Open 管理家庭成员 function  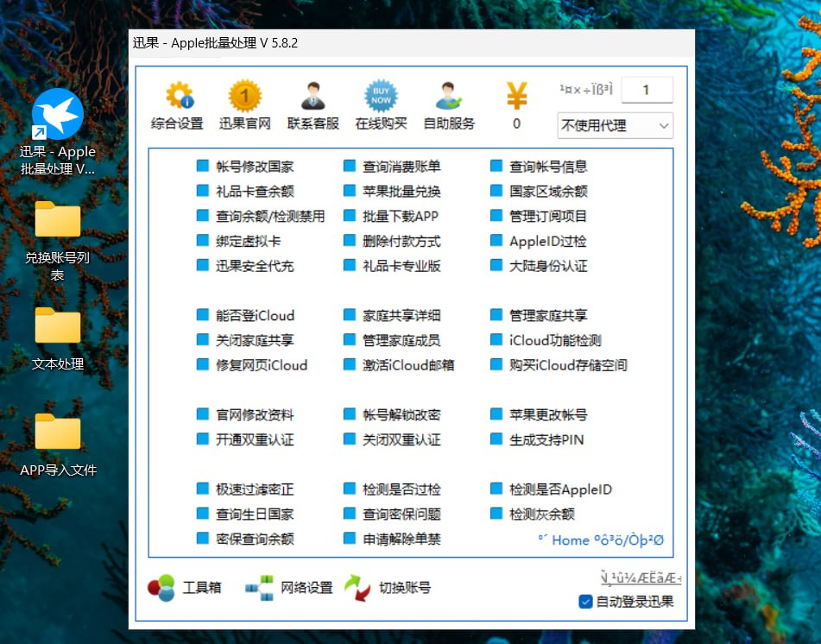[x=401, y=340]
